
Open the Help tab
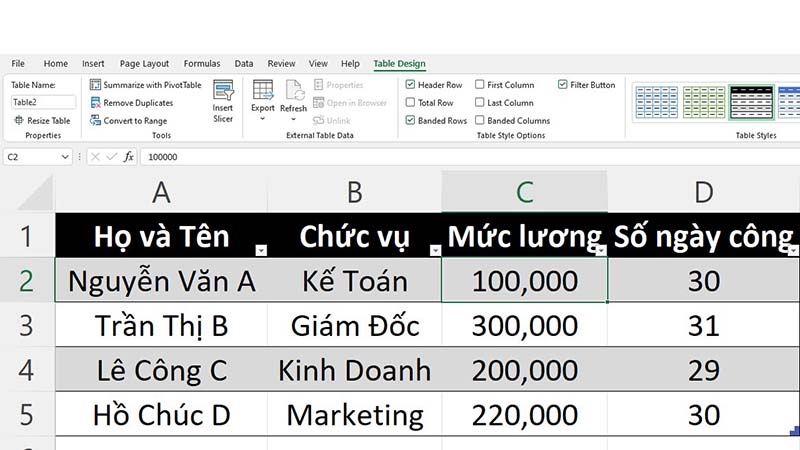click(x=350, y=64)
